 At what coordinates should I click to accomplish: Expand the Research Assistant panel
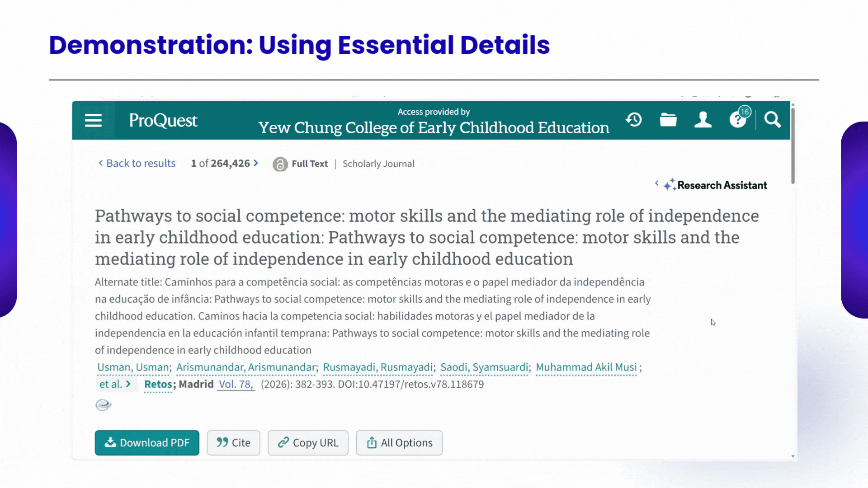coord(711,185)
